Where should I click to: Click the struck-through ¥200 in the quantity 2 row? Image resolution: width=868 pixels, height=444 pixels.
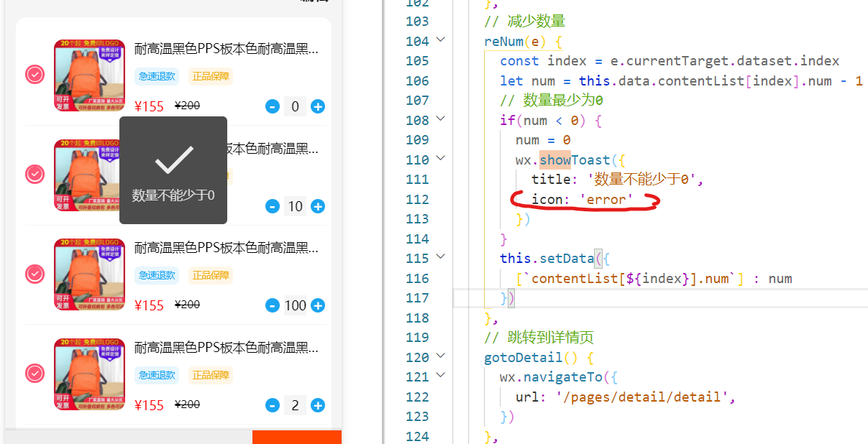pyautogui.click(x=187, y=404)
